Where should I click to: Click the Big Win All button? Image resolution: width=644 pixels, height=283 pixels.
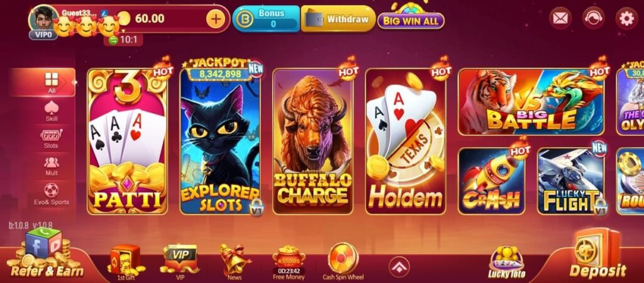pos(411,21)
